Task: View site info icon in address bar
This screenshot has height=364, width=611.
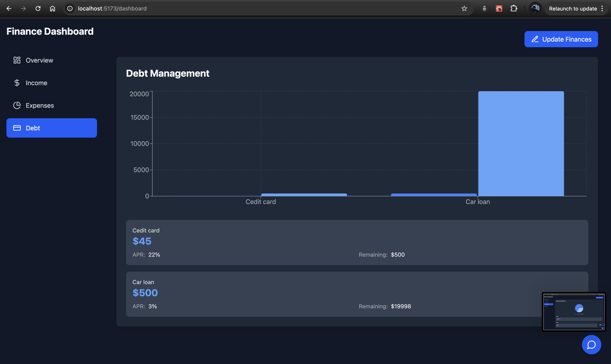Action: (x=70, y=9)
